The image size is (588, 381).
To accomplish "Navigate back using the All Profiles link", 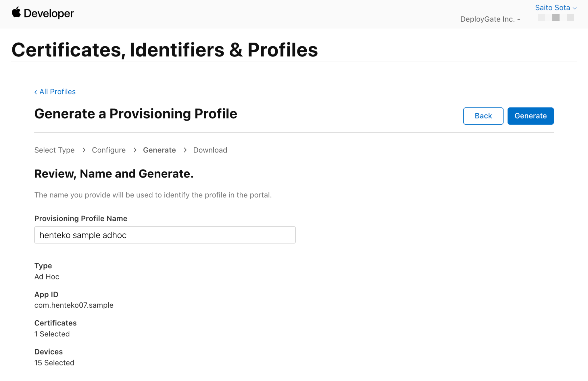I will tap(57, 92).
